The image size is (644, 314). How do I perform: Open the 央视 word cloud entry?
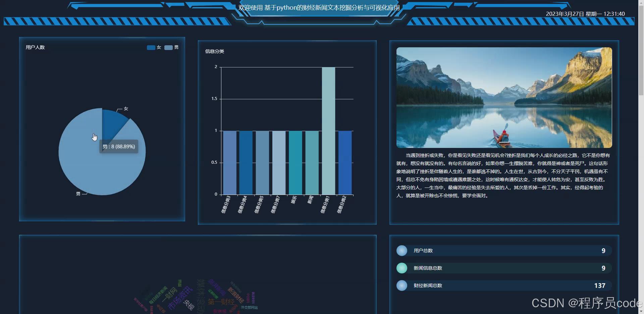tap(190, 304)
